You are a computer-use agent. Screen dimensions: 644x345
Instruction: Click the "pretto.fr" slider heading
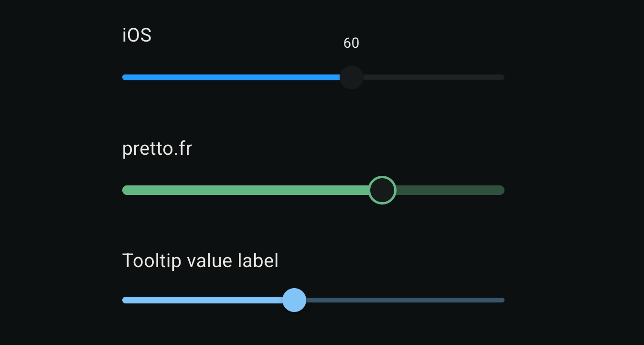157,149
